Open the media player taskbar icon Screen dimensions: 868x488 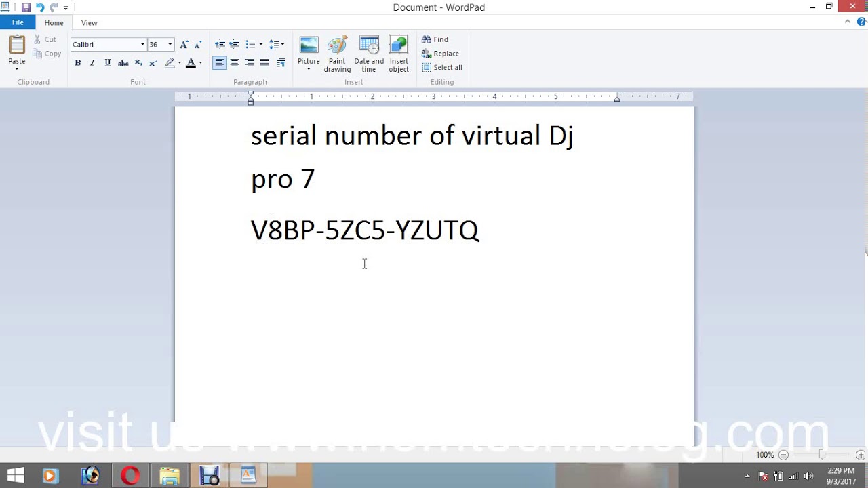50,476
